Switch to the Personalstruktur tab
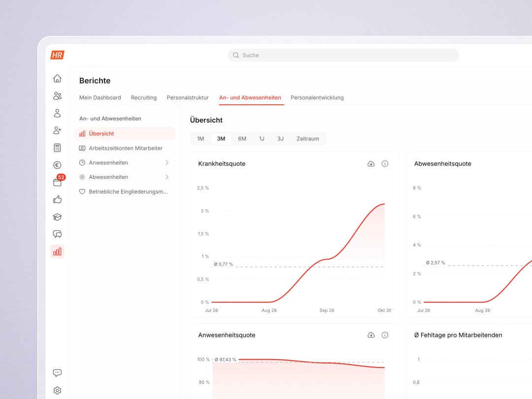This screenshot has height=399, width=532. click(188, 98)
